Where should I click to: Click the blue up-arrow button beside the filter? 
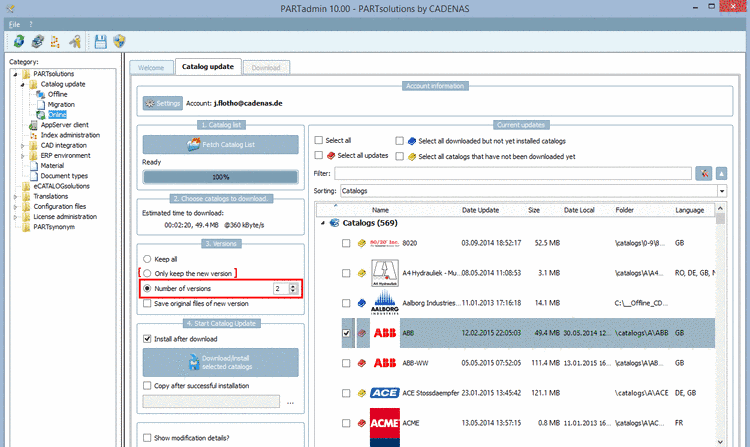click(x=721, y=174)
